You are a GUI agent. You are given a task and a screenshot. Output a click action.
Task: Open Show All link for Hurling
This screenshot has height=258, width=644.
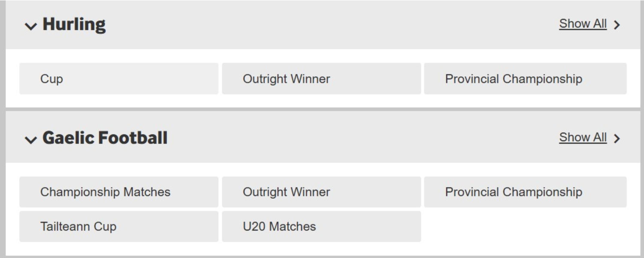(x=583, y=24)
